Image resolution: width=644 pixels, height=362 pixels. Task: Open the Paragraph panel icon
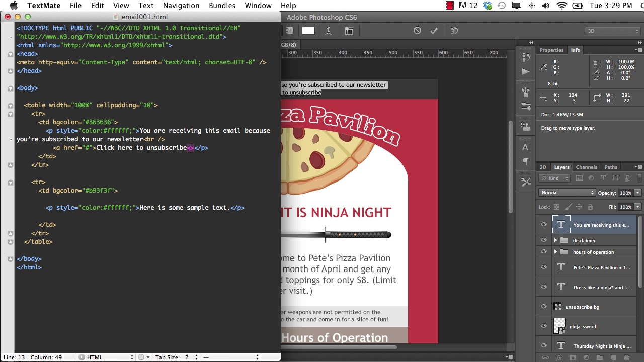[x=526, y=161]
